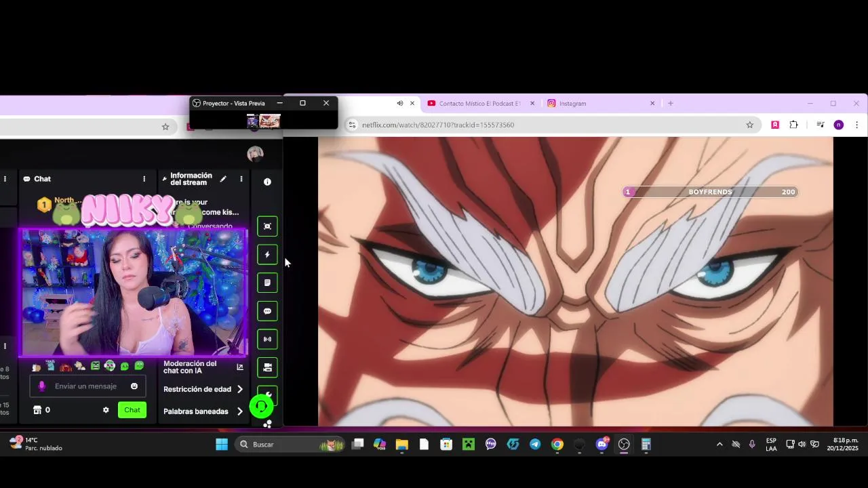The height and width of the screenshot is (488, 868).
Task: Click the green headset support button
Action: tap(261, 406)
